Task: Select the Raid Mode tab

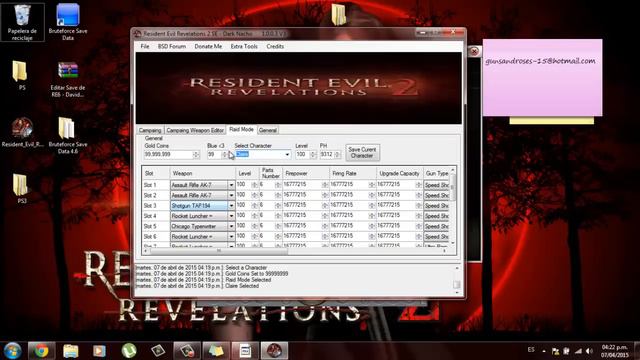Action: (241, 129)
